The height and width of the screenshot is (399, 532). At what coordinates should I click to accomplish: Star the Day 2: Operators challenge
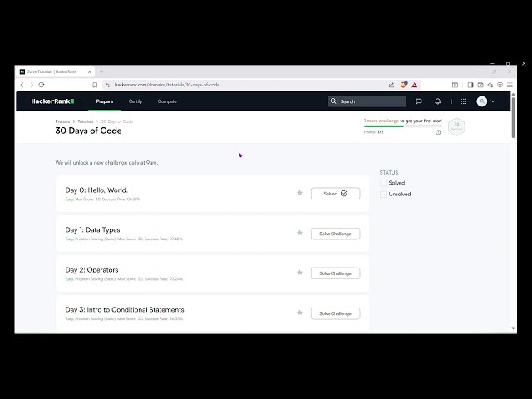tap(299, 273)
